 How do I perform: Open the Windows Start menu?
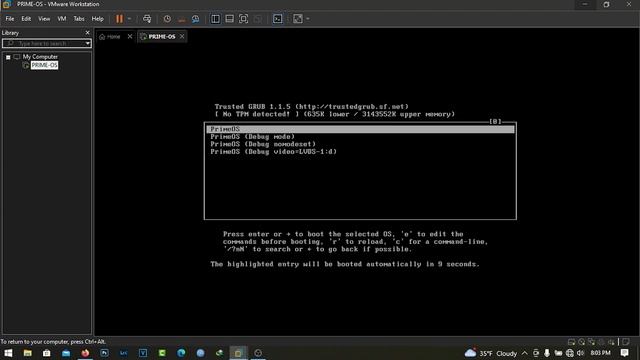click(x=8, y=353)
